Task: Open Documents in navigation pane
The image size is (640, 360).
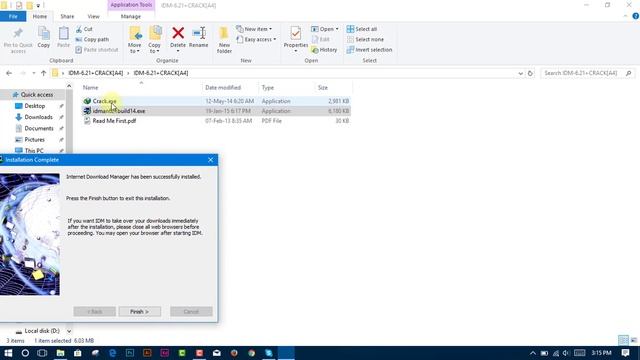Action: (39, 128)
